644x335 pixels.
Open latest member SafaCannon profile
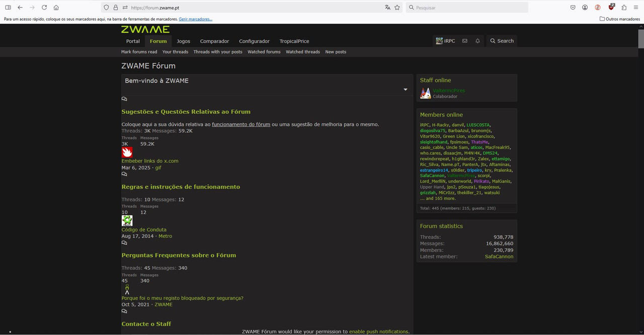[x=499, y=257]
